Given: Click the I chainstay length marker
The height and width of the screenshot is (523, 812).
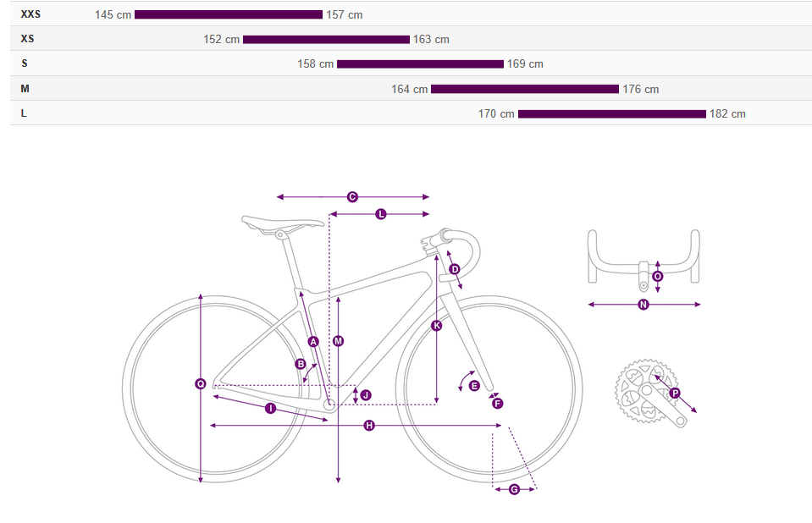Looking at the screenshot, I should point(270,409).
